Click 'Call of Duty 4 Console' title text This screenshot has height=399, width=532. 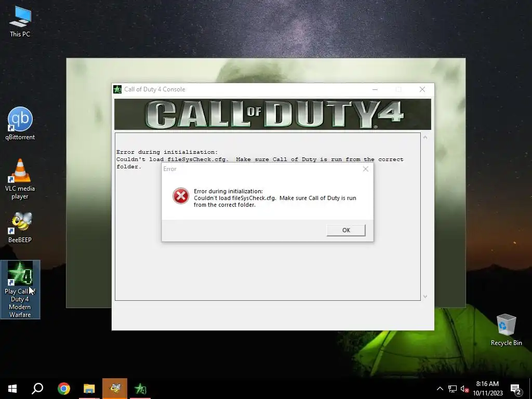pos(155,89)
